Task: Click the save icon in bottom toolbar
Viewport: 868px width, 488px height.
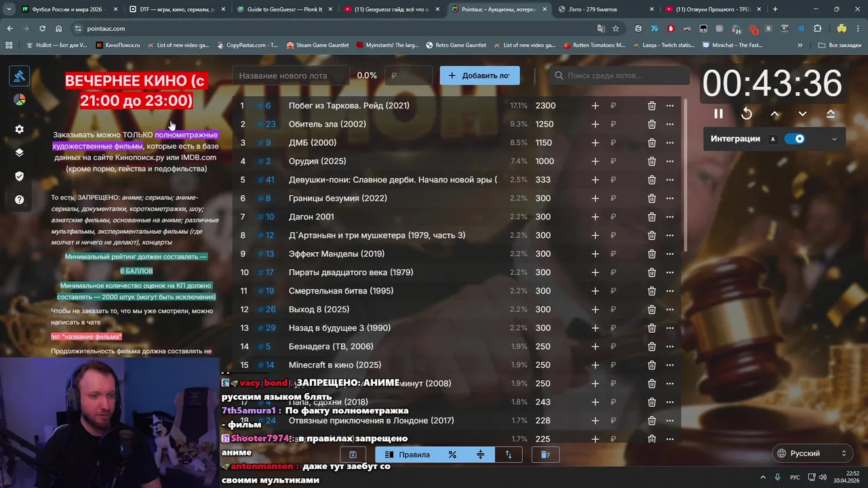Action: [353, 455]
